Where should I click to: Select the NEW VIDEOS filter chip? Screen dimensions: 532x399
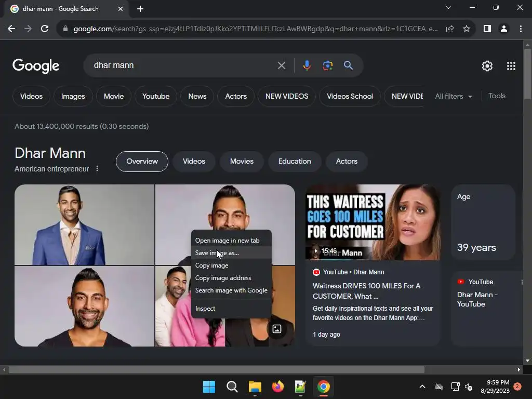coord(287,96)
